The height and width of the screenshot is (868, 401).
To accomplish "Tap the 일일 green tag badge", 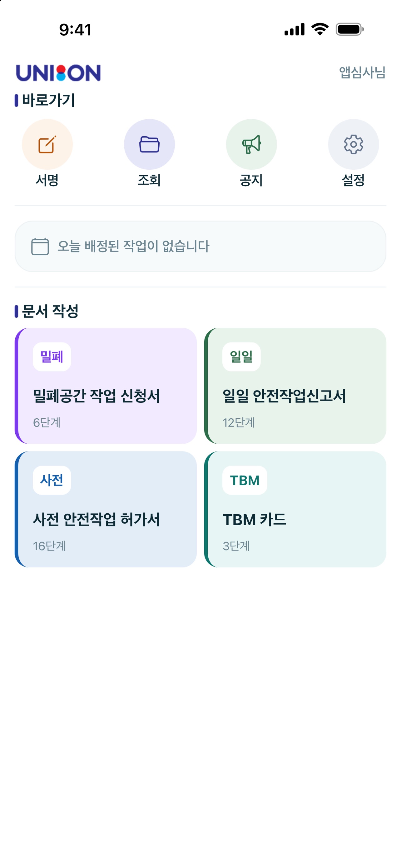I will (x=241, y=357).
